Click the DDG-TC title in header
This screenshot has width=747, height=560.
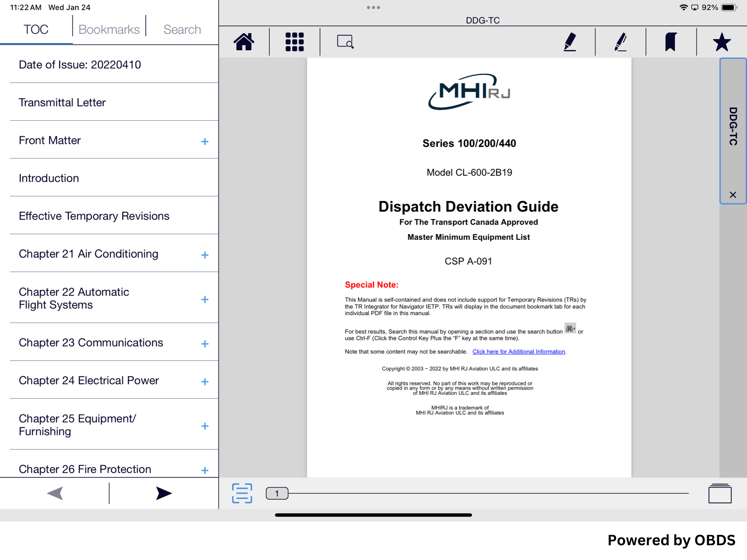[483, 20]
